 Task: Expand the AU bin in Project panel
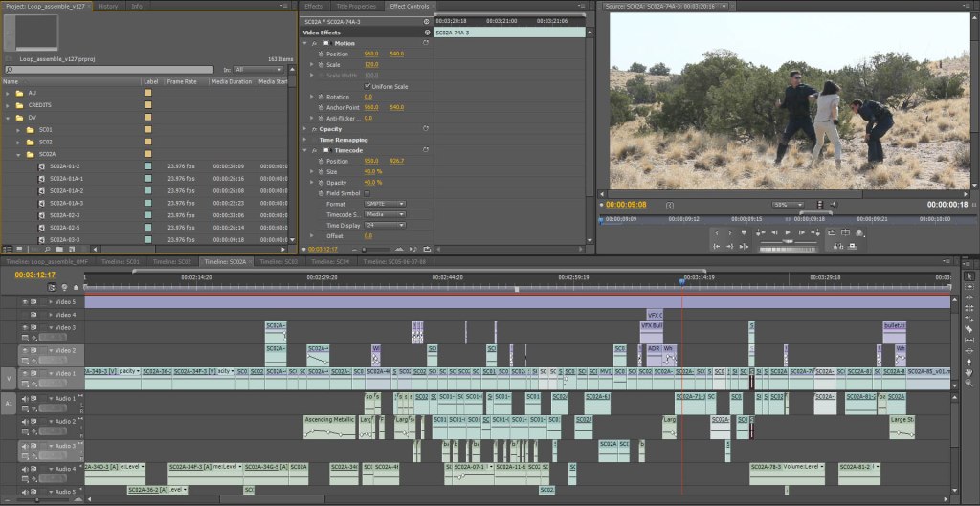9,93
